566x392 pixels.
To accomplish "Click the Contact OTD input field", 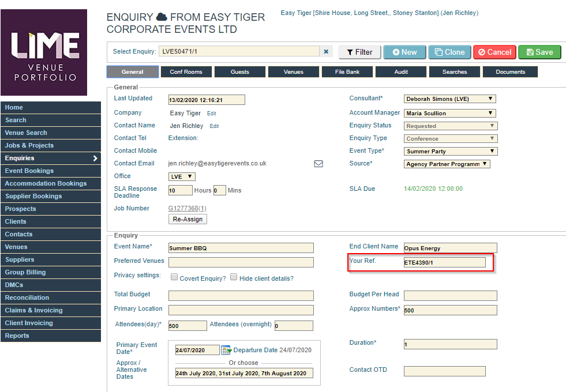I will coord(444,371).
